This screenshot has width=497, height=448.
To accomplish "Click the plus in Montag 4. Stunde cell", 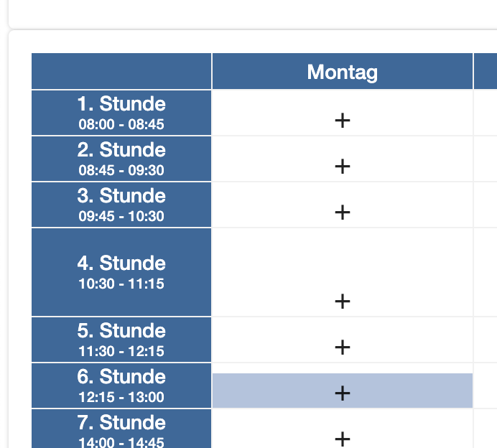I will pyautogui.click(x=343, y=302).
